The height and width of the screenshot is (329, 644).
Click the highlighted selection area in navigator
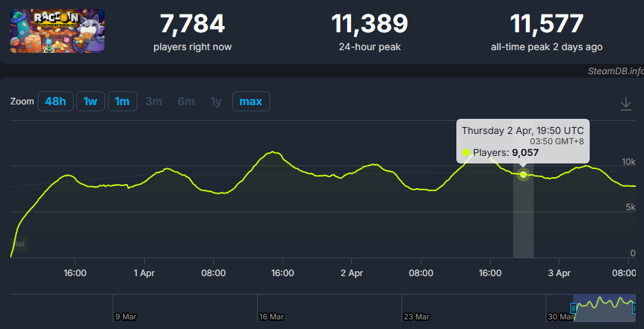(605, 307)
